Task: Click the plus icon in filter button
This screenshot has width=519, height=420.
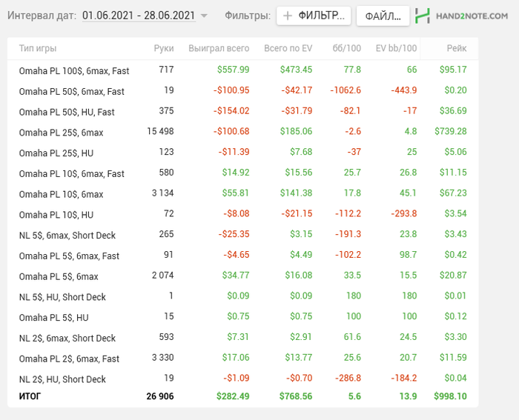Action: (x=288, y=16)
